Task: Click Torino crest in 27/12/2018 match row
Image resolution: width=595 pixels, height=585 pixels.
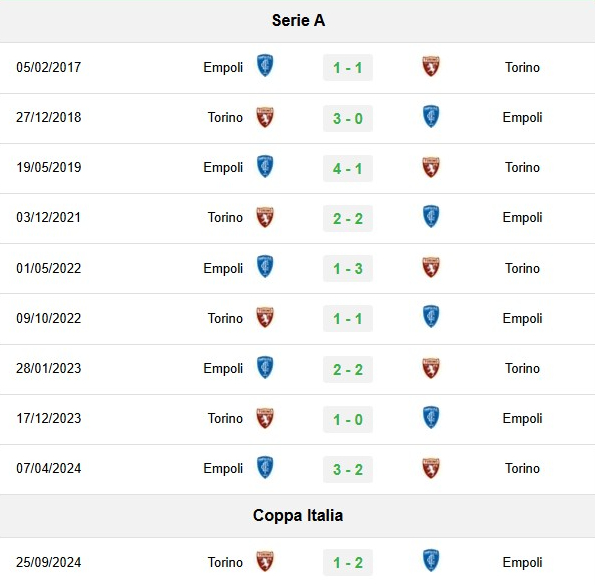Action: (265, 117)
